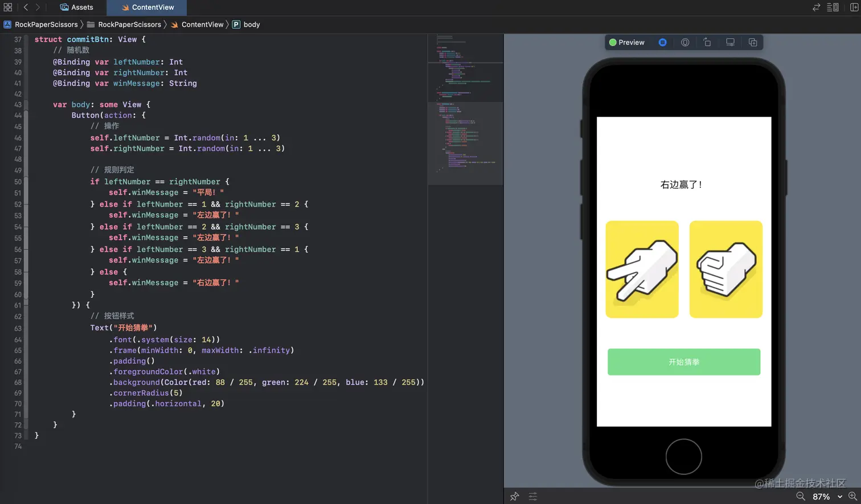Click the code minimap
The image size is (861, 504).
(465, 109)
